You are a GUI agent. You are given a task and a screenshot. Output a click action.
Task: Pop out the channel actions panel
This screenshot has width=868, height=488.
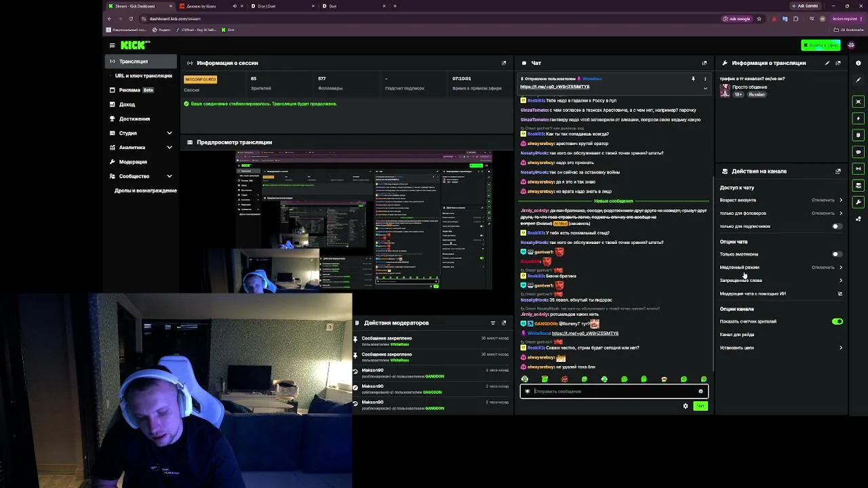coord(838,171)
